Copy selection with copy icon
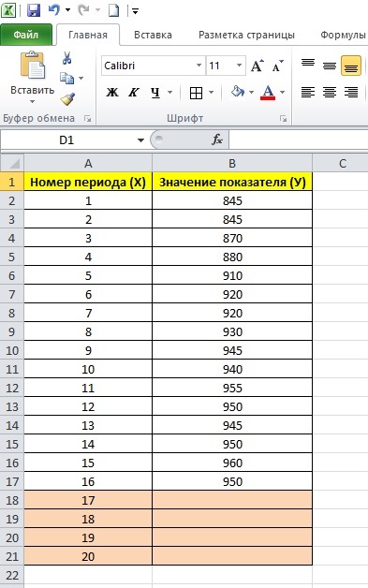Viewport: 368px width, 588px height. [x=67, y=78]
